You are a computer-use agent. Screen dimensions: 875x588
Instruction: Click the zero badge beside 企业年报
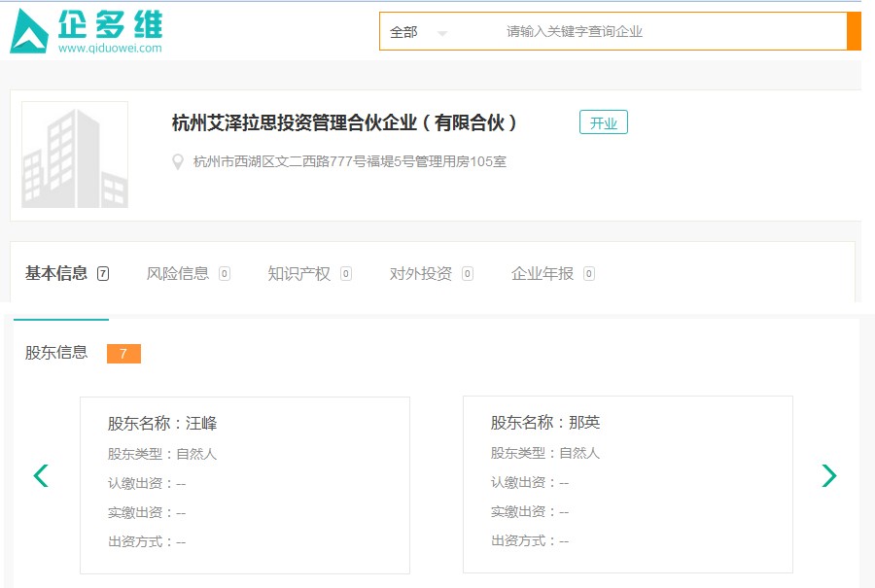pos(588,274)
